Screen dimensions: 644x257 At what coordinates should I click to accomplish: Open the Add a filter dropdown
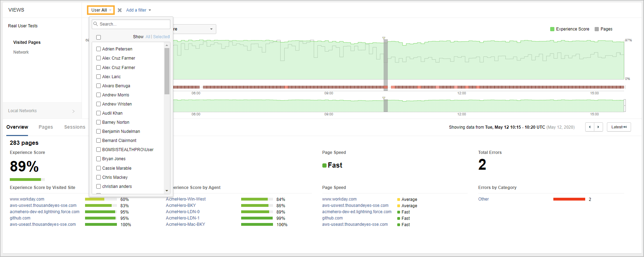(x=139, y=10)
